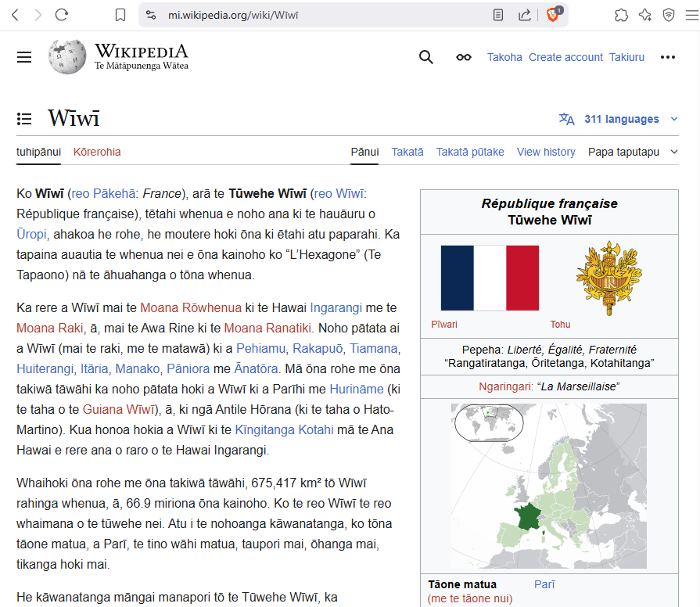This screenshot has height=607, width=700.
Task: Open the Europe location map image
Action: [x=549, y=486]
